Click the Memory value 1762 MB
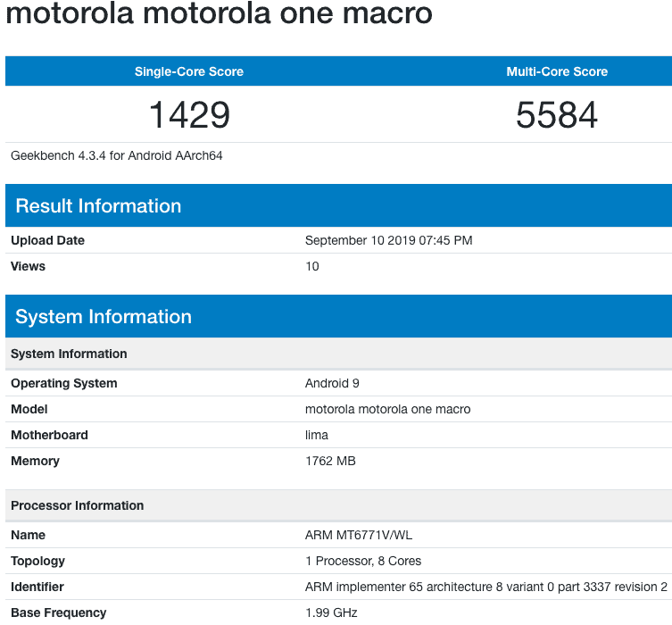672x625 pixels. (330, 461)
